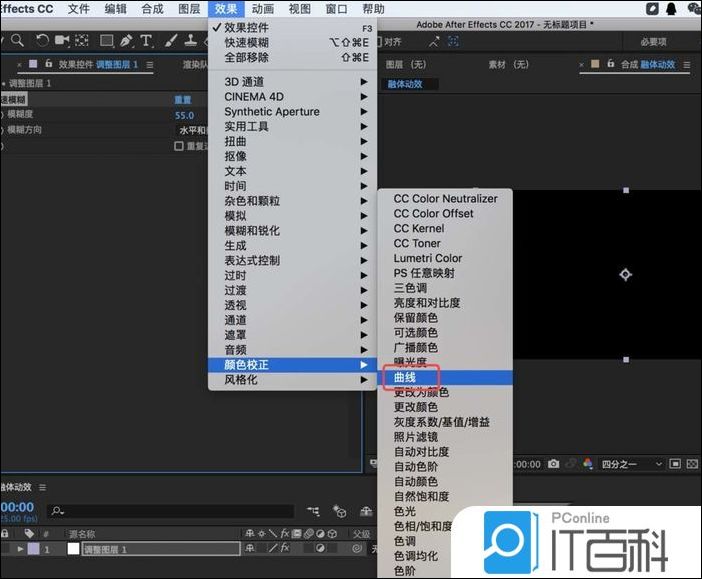Choose Lumetri Color effect
This screenshot has height=579, width=702.
tap(427, 258)
